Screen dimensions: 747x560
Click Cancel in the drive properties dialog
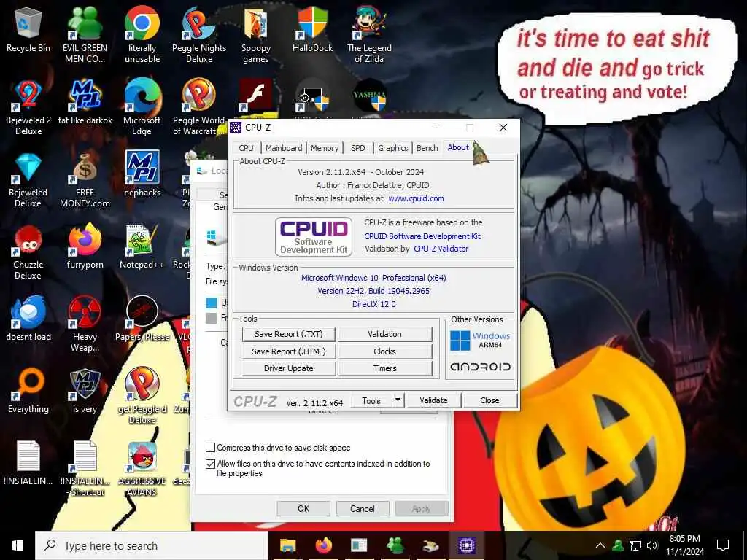pos(362,508)
